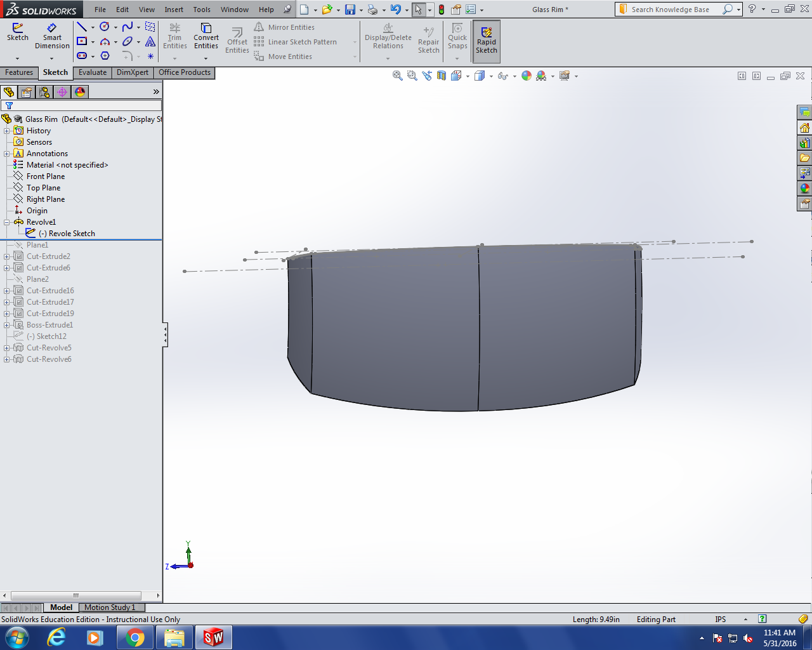Collapse the Revolve1 feature node
Image resolution: width=812 pixels, height=650 pixels.
(7, 222)
